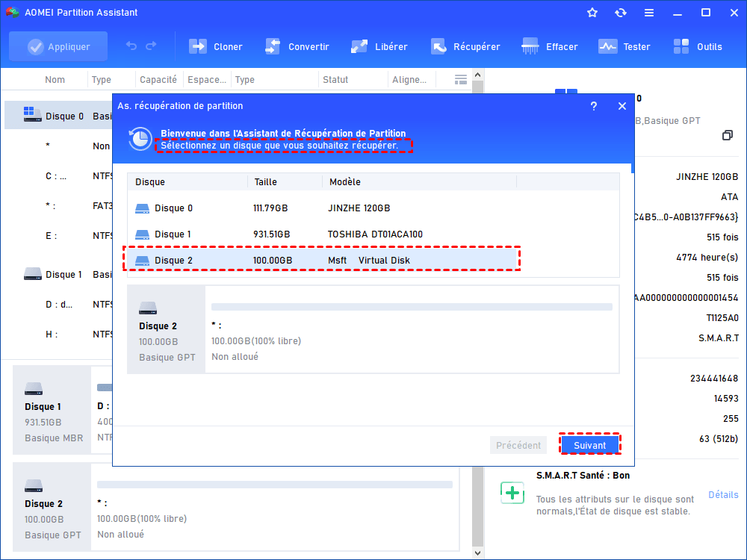The width and height of the screenshot is (747, 560).
Task: Click the AOMEI app logo icon
Action: coord(13,13)
